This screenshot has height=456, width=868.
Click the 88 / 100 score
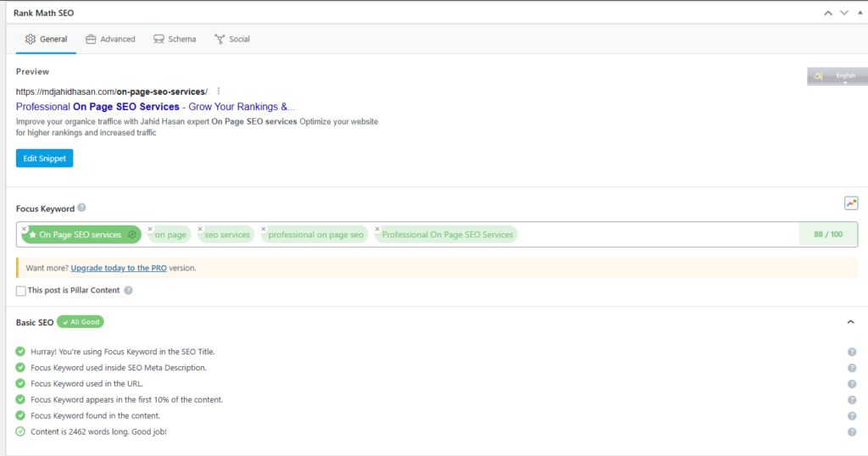pyautogui.click(x=828, y=234)
